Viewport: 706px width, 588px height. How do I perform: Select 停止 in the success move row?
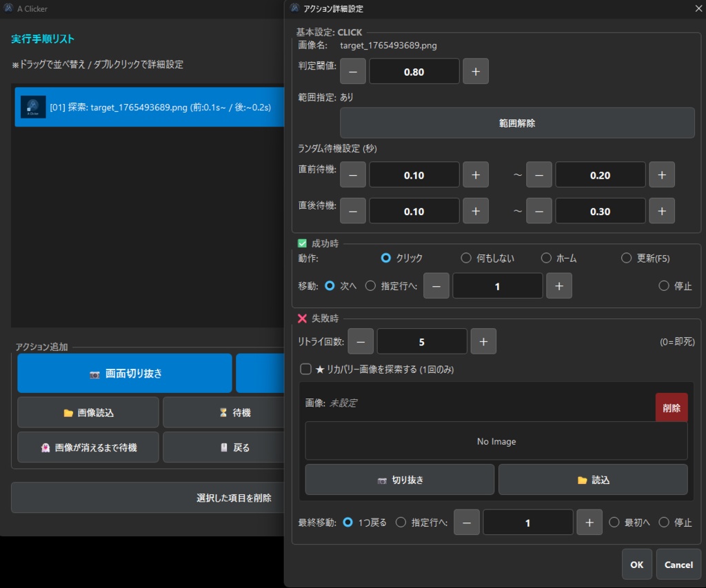[664, 286]
